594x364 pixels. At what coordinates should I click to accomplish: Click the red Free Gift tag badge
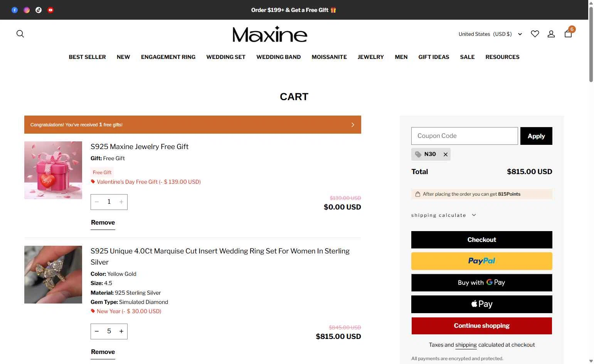click(102, 173)
